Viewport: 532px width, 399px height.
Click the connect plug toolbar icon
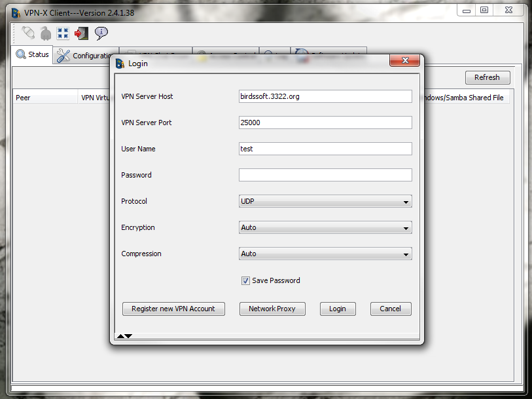click(x=28, y=33)
